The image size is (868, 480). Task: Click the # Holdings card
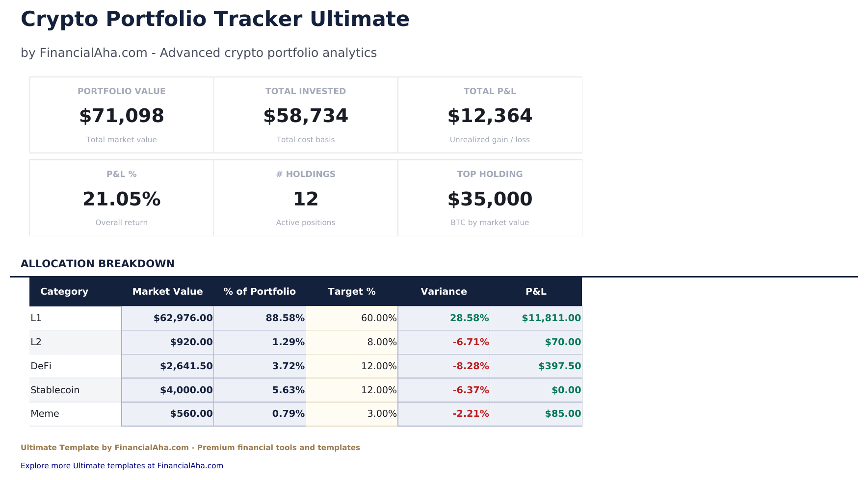click(x=305, y=198)
